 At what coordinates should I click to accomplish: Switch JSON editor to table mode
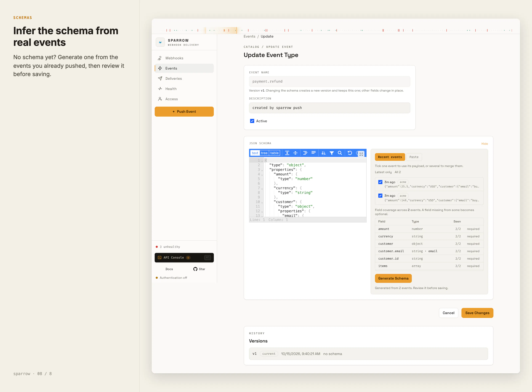pos(274,153)
